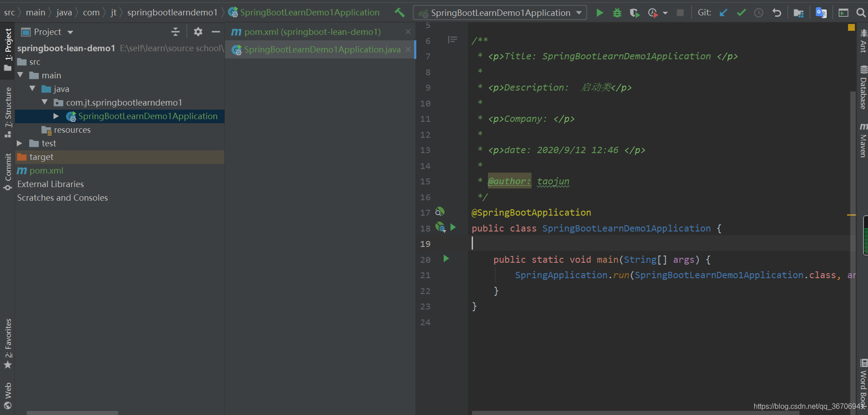
Task: Run class from line 18 gutter arrow
Action: [x=453, y=227]
